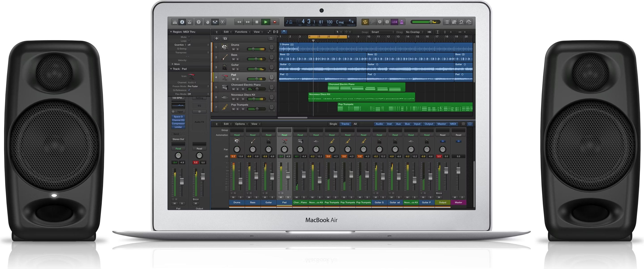This screenshot has width=644, height=269.
Task: Toggle the yellow Cycle mode button
Action: pyautogui.click(x=365, y=22)
